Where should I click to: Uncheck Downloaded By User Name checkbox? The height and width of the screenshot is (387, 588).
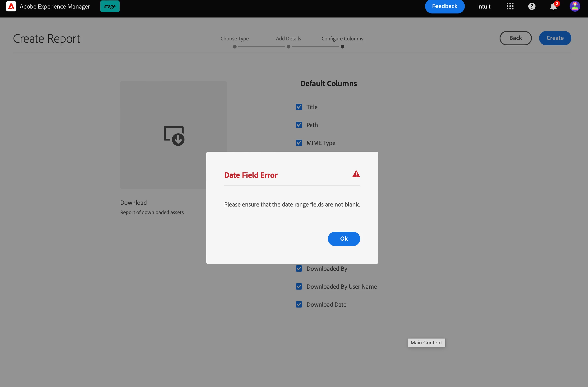(299, 287)
